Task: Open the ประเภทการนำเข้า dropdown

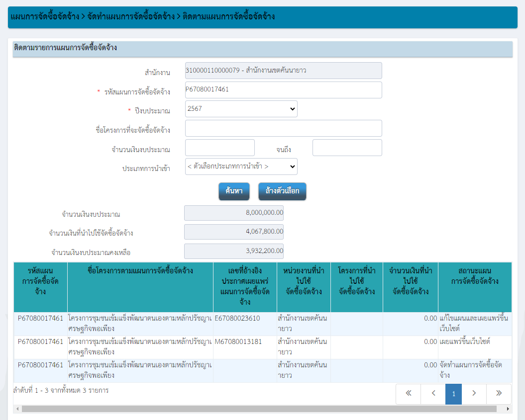Action: (x=241, y=167)
